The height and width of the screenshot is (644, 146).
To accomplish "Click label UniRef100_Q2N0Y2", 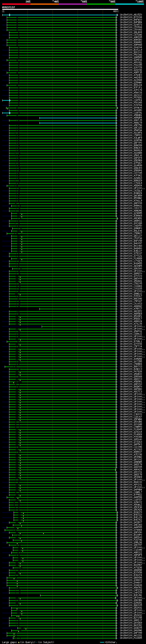I will click(131, 502).
